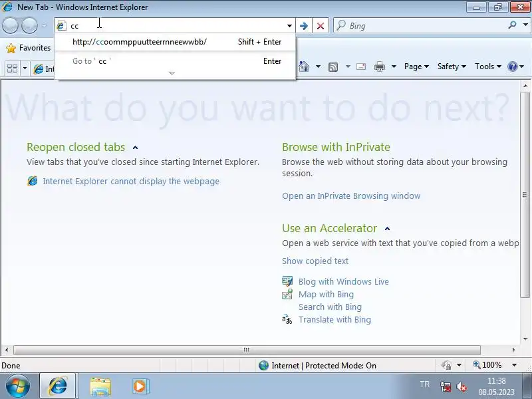This screenshot has width=532, height=399.
Task: Open the Tools menu
Action: click(488, 66)
